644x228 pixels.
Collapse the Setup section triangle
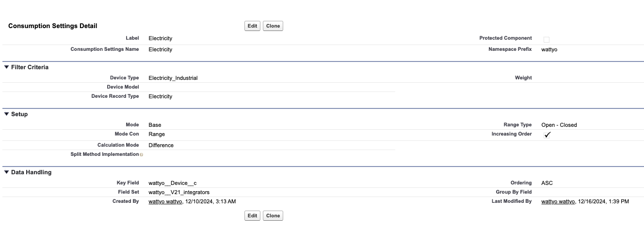point(6,114)
